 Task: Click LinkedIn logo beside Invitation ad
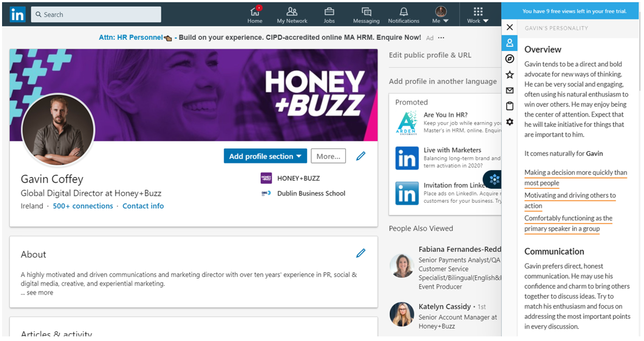407,193
